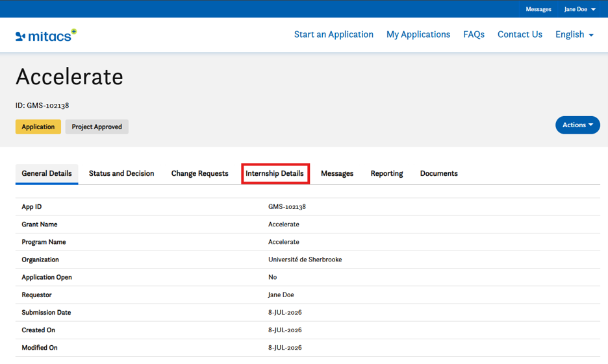The height and width of the screenshot is (364, 608).
Task: Click the Requestor label
Action: 36,295
